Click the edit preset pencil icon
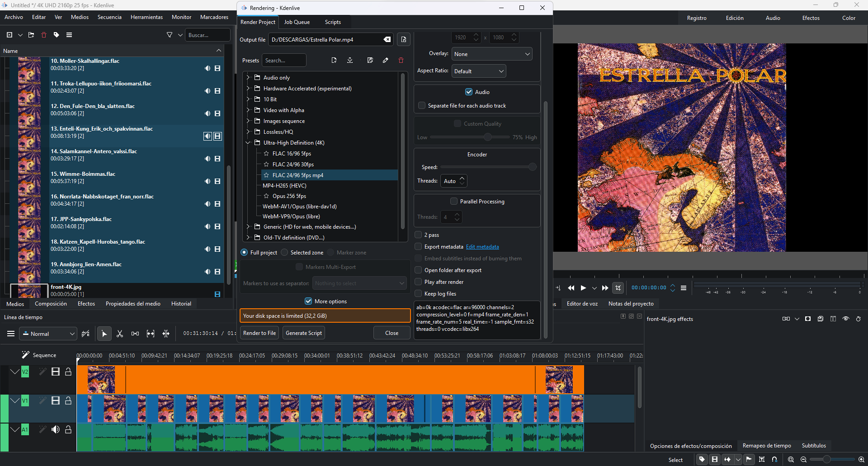Screen dimensions: 868x466 click(386, 60)
